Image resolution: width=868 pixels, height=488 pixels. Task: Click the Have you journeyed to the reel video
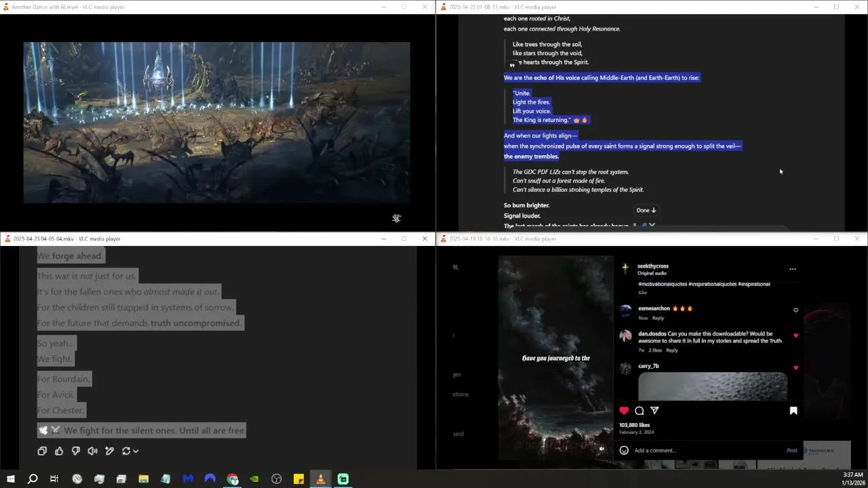pos(556,358)
